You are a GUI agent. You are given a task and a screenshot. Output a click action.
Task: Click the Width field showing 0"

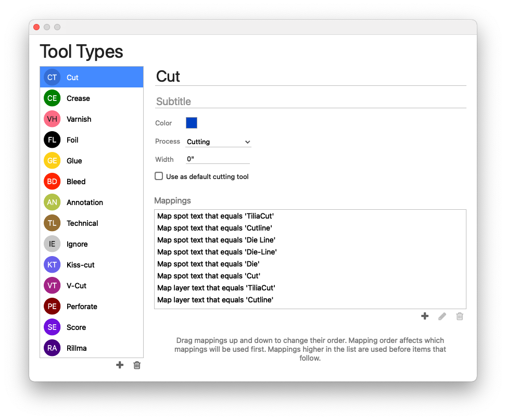point(218,159)
